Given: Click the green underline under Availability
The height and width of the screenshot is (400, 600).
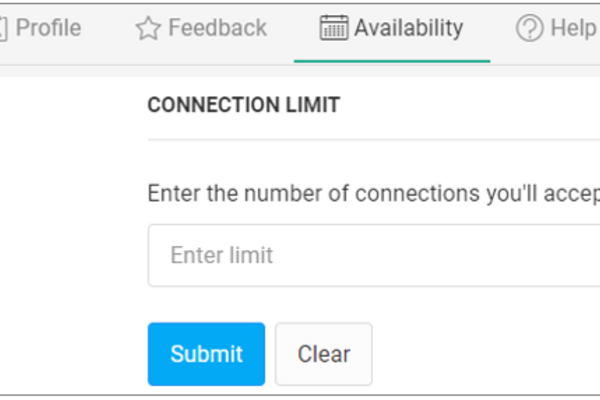Looking at the screenshot, I should coord(392,61).
